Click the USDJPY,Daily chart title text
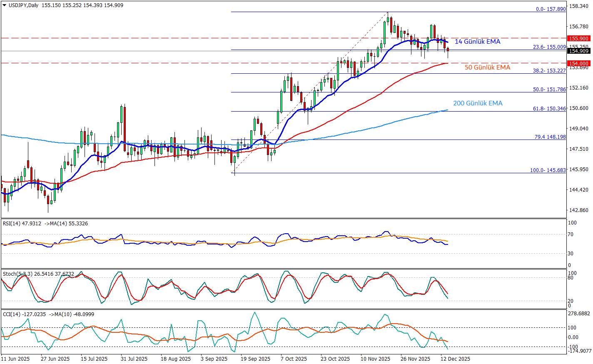 24,5
